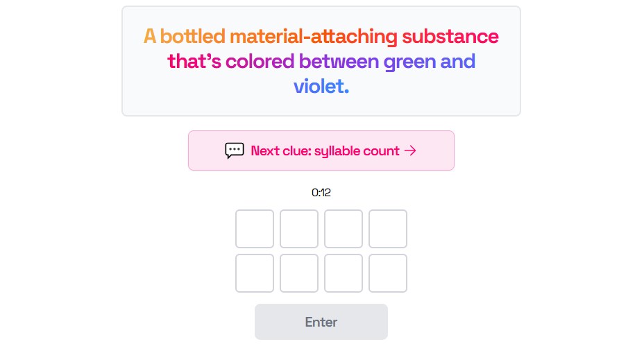The height and width of the screenshot is (362, 644).
Task: Reveal the next clue: syllable count
Action: (x=321, y=150)
